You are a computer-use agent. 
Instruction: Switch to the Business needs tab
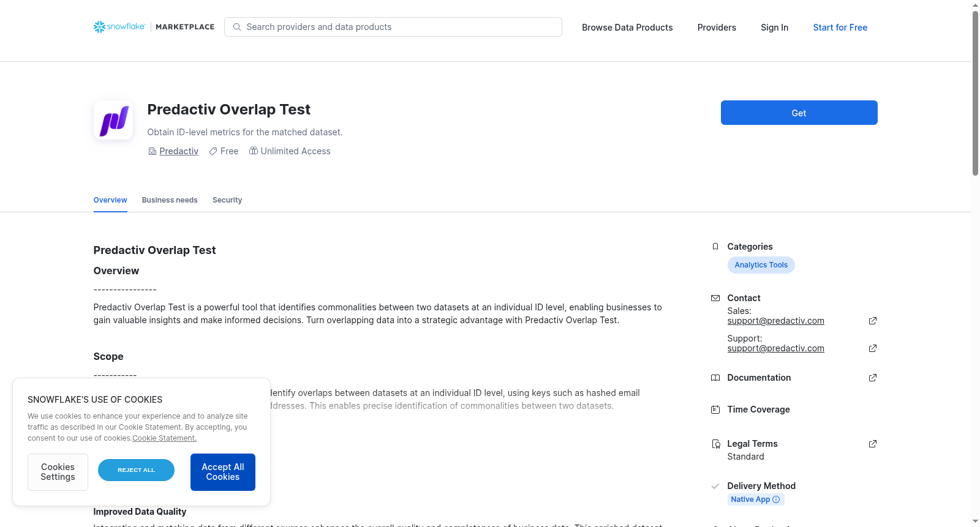(x=170, y=200)
